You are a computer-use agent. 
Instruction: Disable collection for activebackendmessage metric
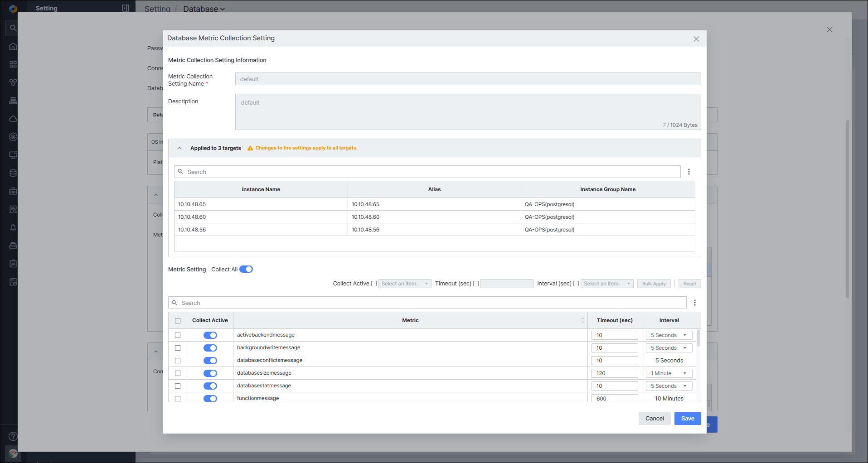point(210,335)
